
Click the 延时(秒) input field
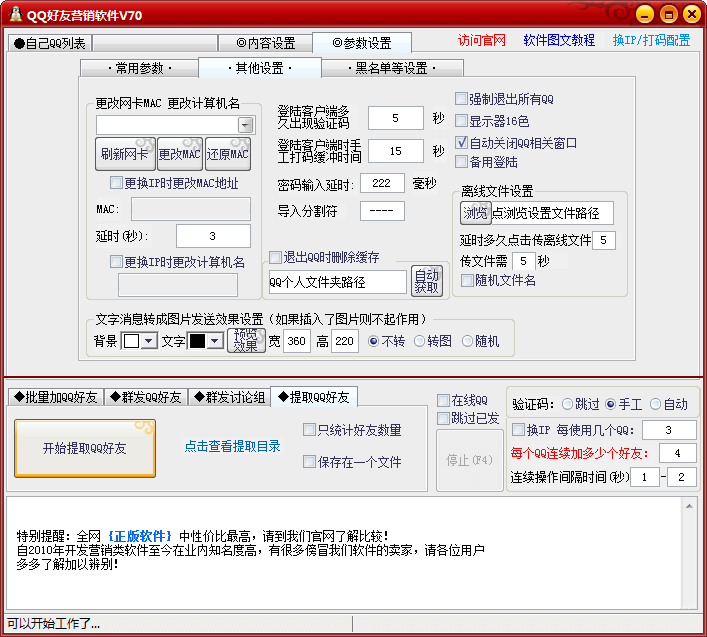point(213,236)
